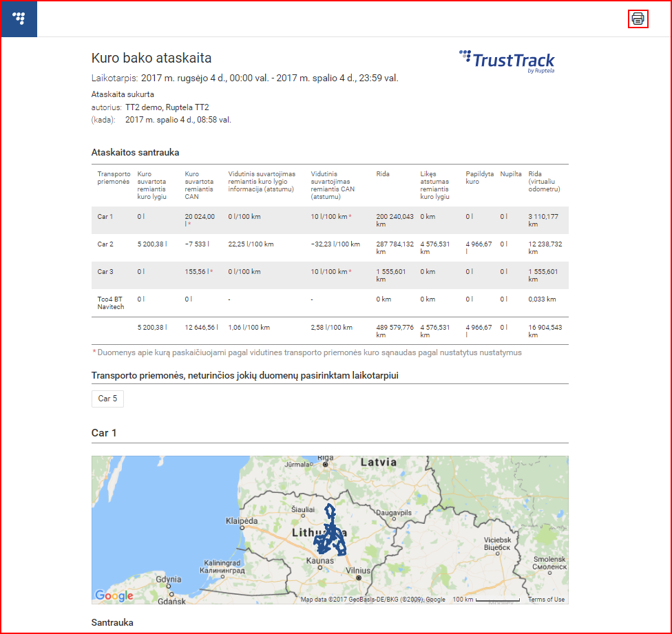Click totals value '12 646,56 l'
This screenshot has width=672, height=634.
click(202, 327)
